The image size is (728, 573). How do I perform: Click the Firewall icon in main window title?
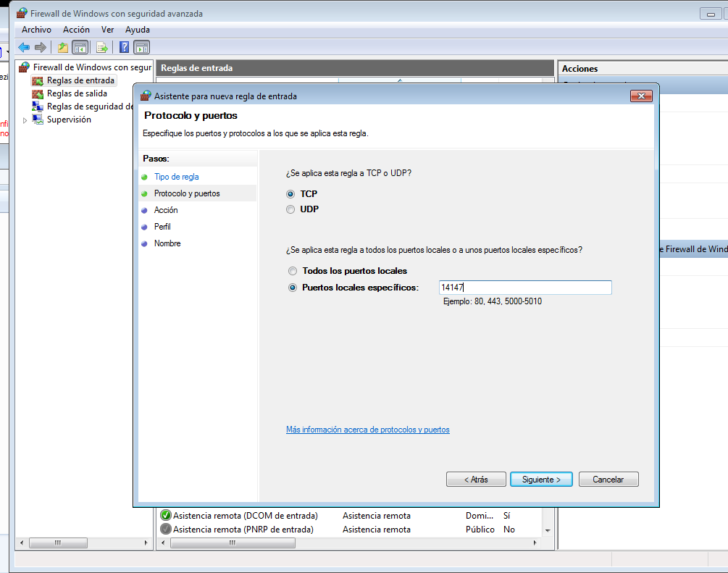tap(22, 13)
